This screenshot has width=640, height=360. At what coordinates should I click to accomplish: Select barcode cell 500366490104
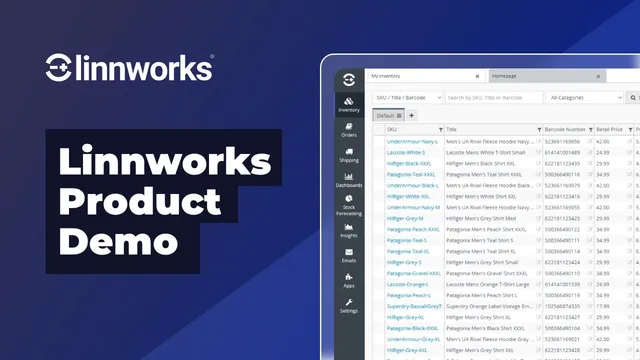point(562,328)
